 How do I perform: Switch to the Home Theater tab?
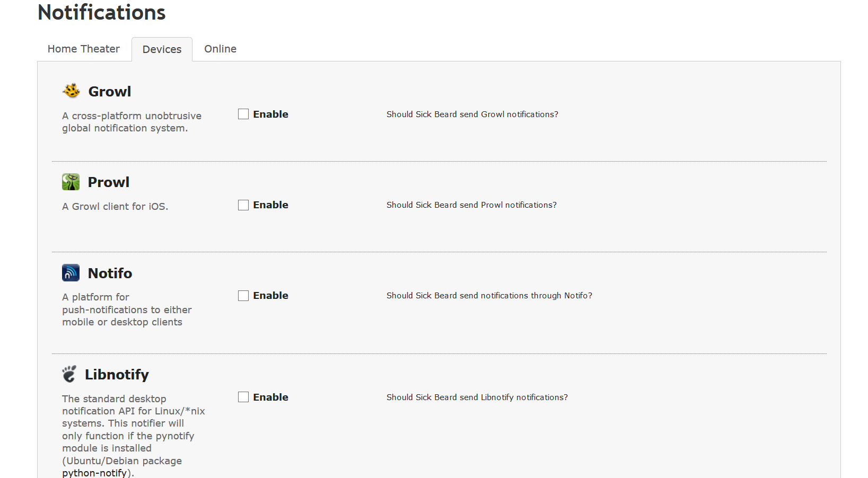click(x=84, y=49)
